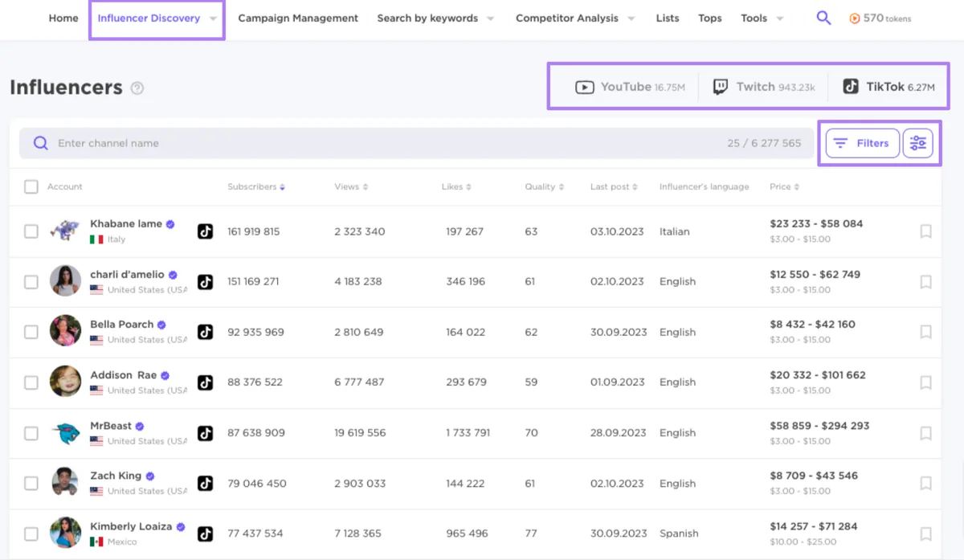
Task: Open the Kimberly Loaiza channel link
Action: [131, 526]
